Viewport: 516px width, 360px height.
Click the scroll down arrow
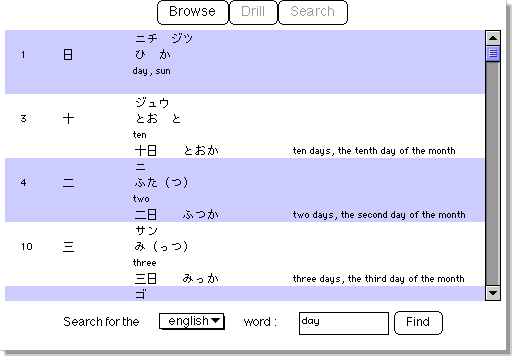[x=493, y=293]
